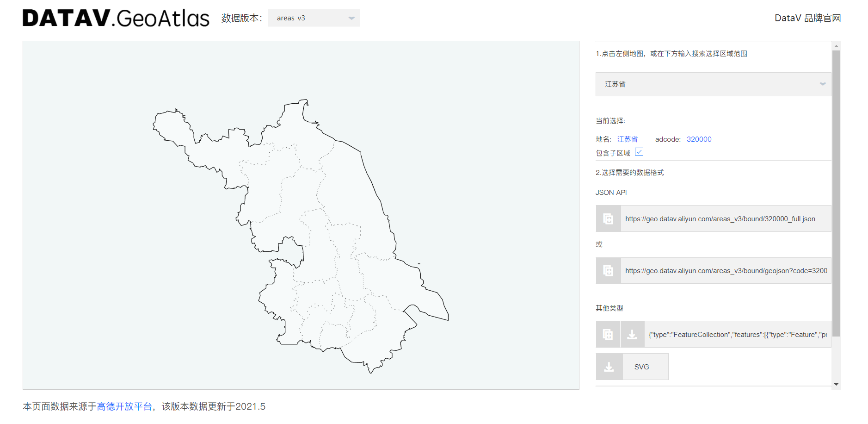The height and width of the screenshot is (424, 868).
Task: Copy the geojson?code API URL
Action: tap(608, 270)
